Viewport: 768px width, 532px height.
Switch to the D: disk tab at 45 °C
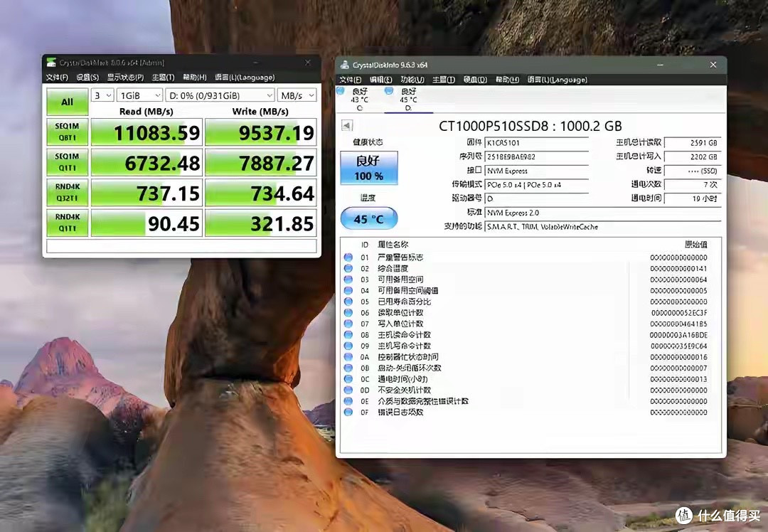(408, 100)
